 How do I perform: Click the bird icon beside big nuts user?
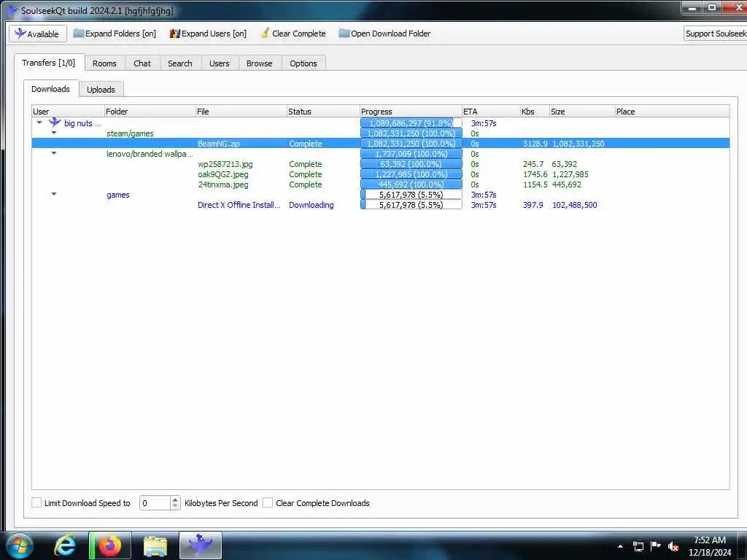click(55, 122)
